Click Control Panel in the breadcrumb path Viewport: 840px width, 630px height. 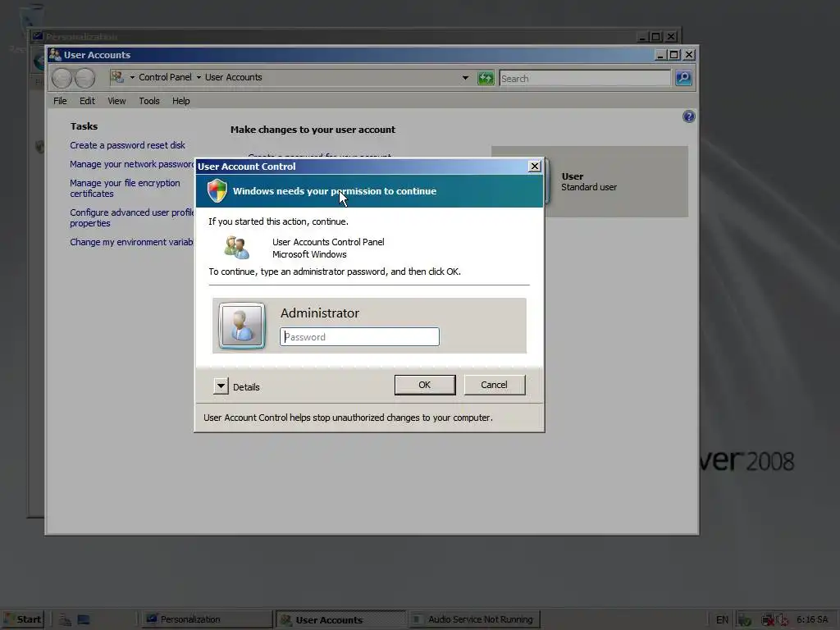pyautogui.click(x=165, y=77)
